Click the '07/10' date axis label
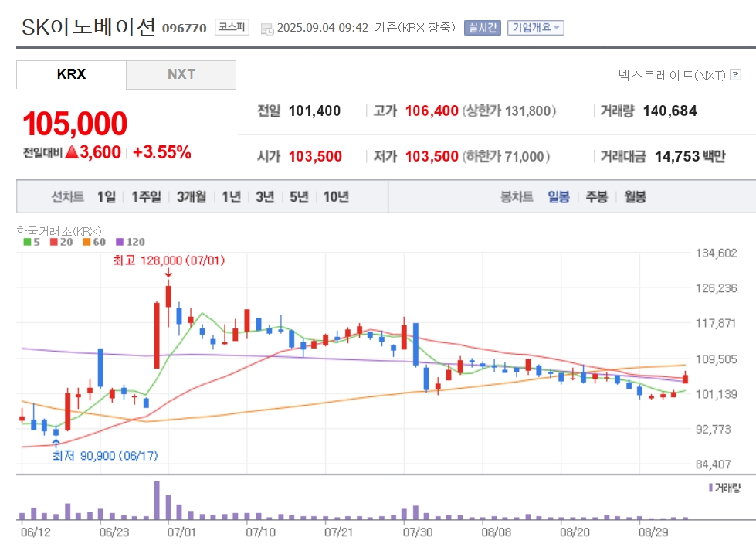Screen dimensions: 756x551 pos(260,532)
